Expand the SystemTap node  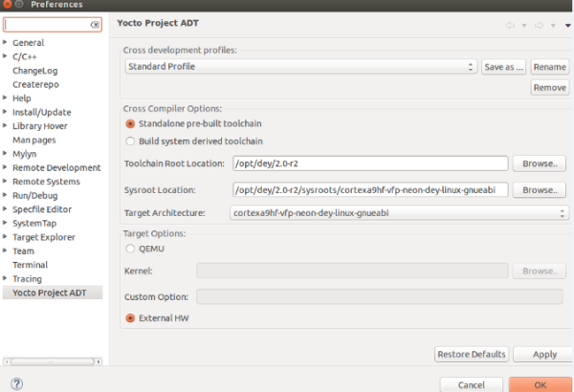5,223
